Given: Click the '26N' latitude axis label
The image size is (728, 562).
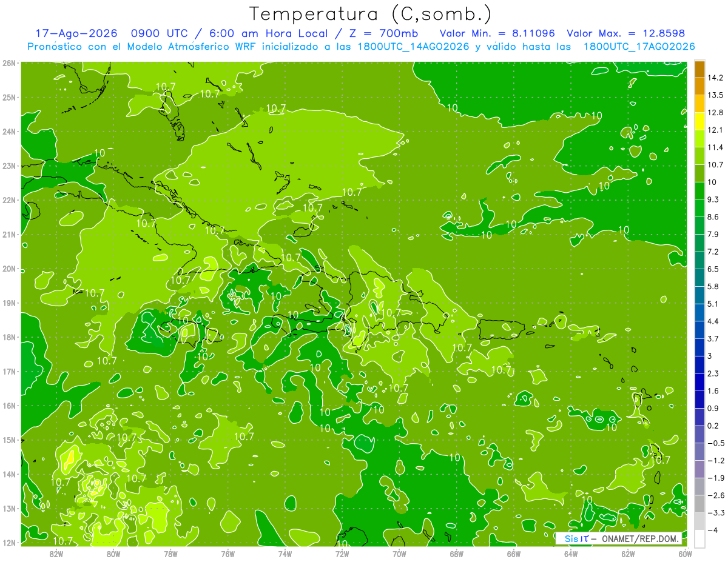Looking at the screenshot, I should tap(9, 63).
